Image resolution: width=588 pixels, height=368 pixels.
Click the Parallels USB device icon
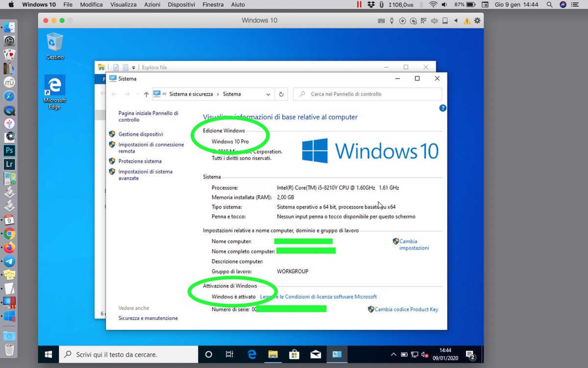pyautogui.click(x=392, y=21)
